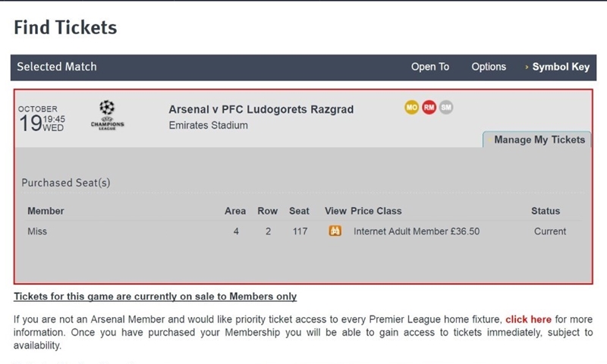Open the seat view binoculars icon
607x364 pixels.
(x=335, y=231)
